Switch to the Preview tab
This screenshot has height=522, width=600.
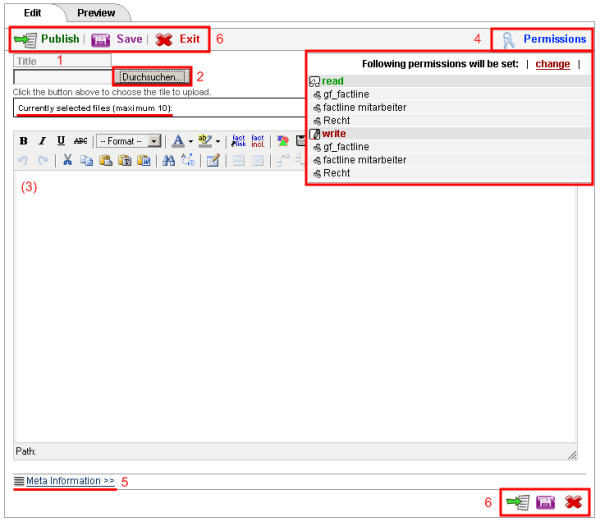click(x=96, y=13)
